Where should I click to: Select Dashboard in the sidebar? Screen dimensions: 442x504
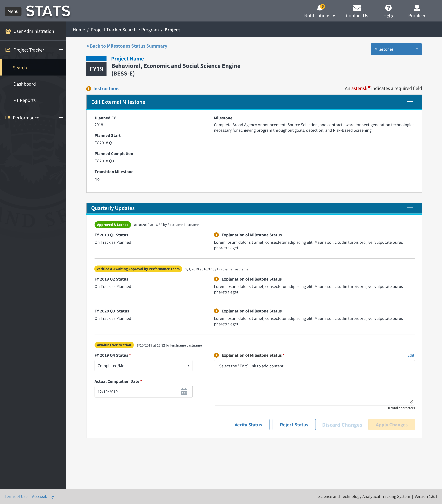pos(25,84)
